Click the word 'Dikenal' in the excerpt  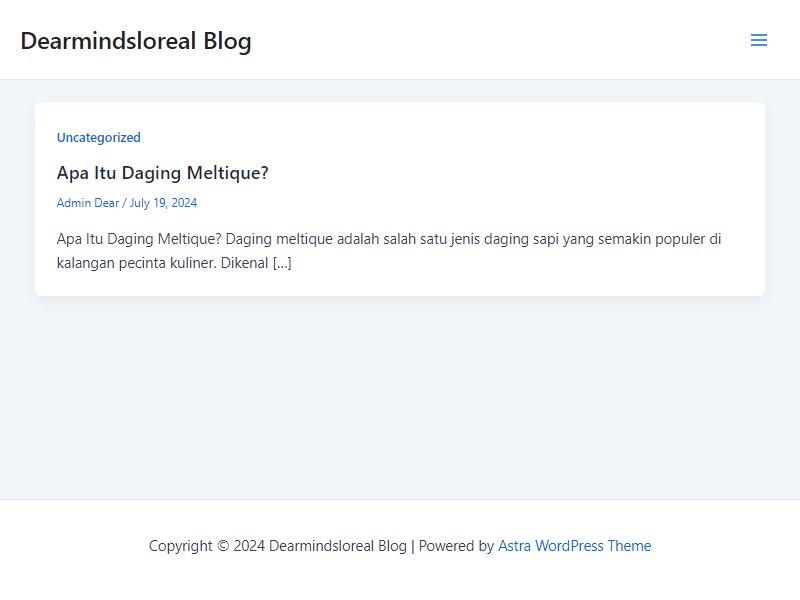(244, 263)
